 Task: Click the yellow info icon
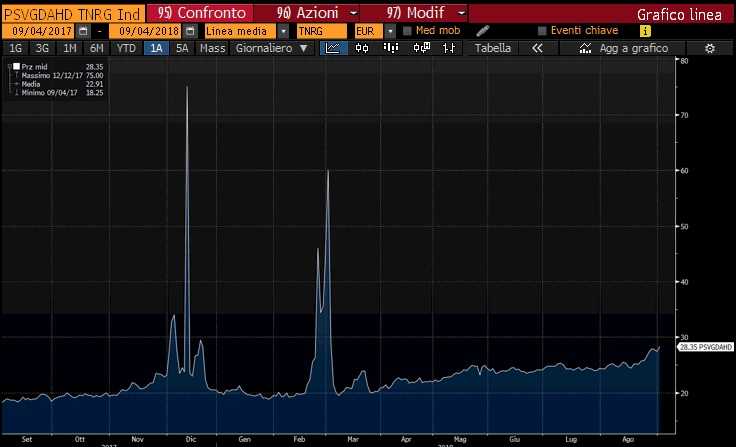(x=646, y=31)
